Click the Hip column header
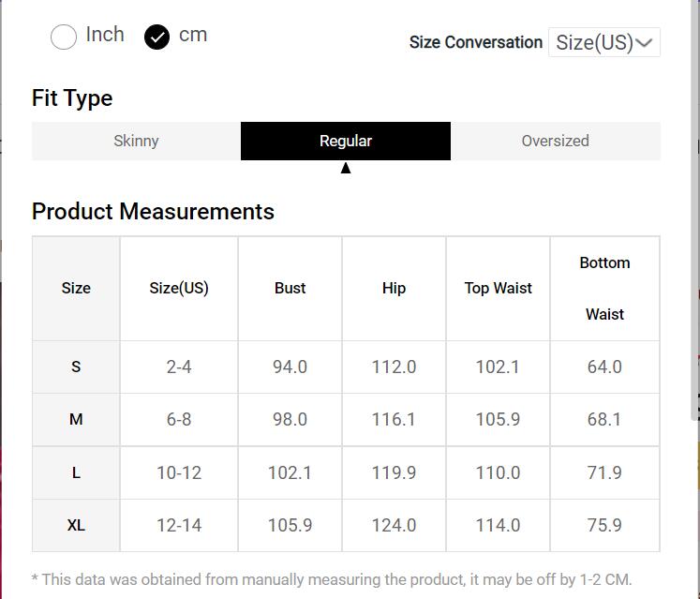Screen dimensions: 700x599 point(394,288)
